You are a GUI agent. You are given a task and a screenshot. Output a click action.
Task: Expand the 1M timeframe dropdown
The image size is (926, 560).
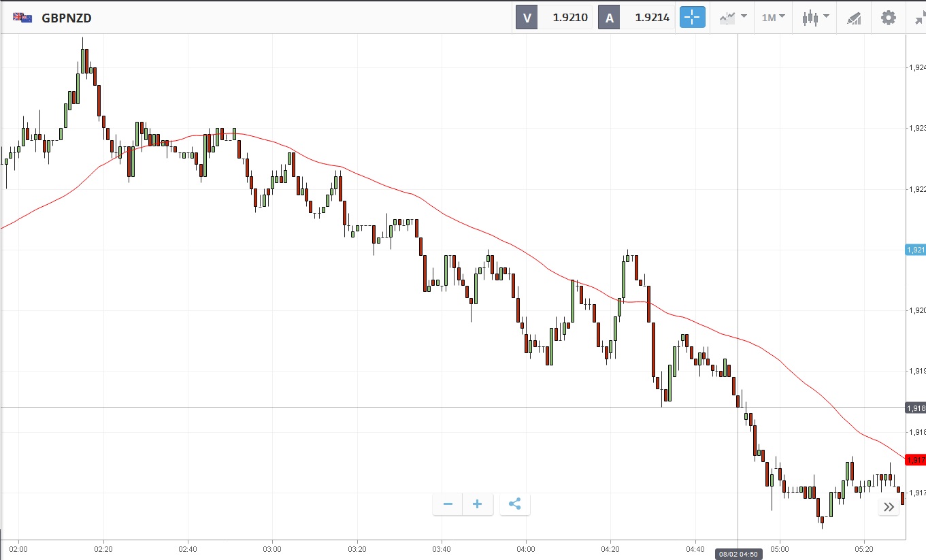coord(773,18)
